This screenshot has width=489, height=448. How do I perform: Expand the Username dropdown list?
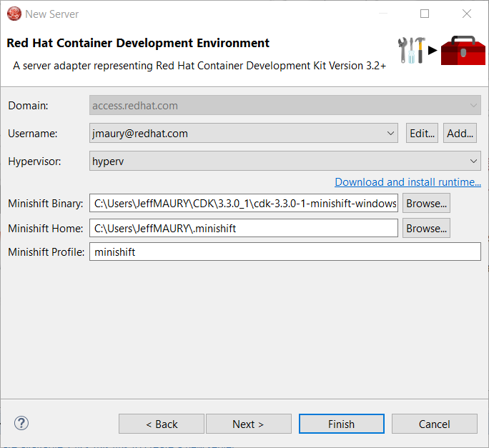point(390,133)
